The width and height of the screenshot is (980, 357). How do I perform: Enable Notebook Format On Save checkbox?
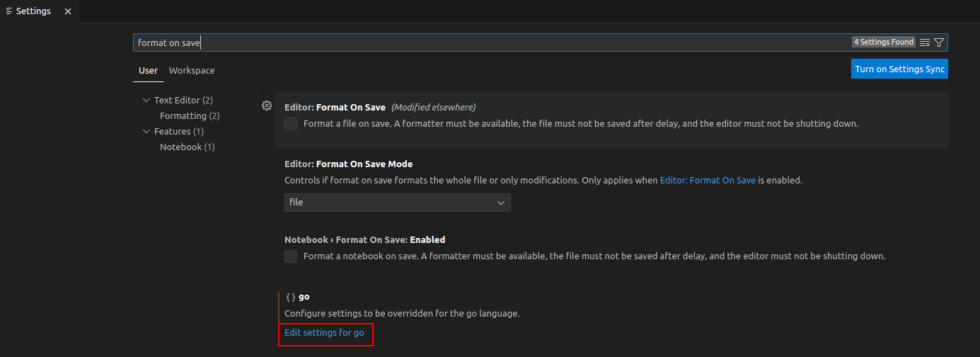pyautogui.click(x=291, y=256)
